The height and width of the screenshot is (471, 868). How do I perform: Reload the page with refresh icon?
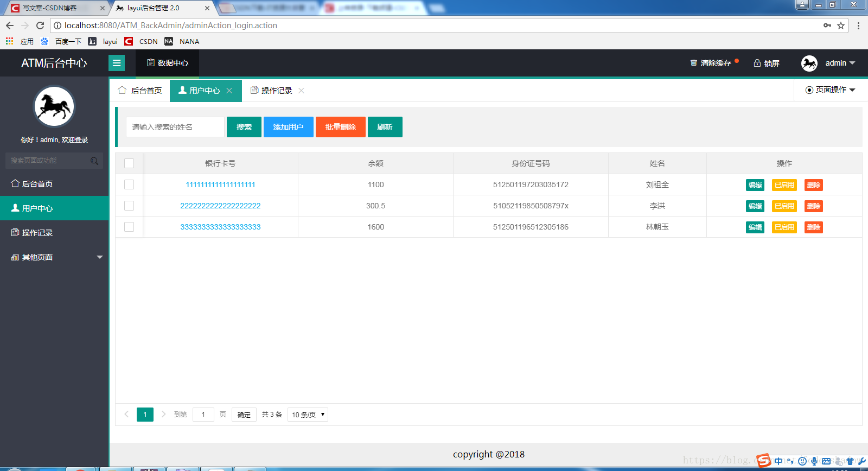40,26
